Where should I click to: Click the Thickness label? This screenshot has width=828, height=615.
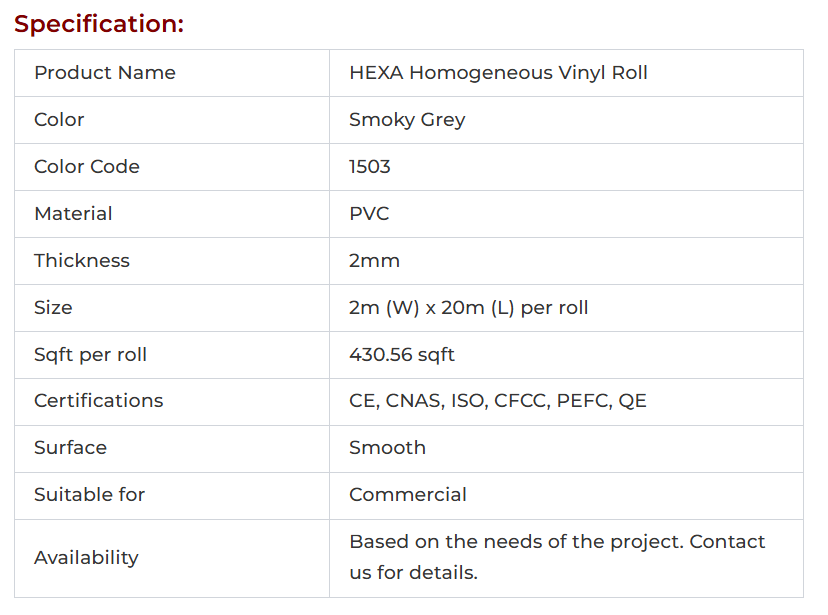[x=82, y=261]
